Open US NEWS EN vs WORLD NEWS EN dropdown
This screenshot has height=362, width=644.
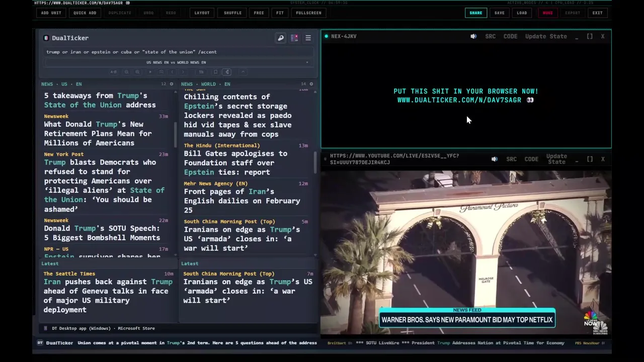(x=179, y=62)
